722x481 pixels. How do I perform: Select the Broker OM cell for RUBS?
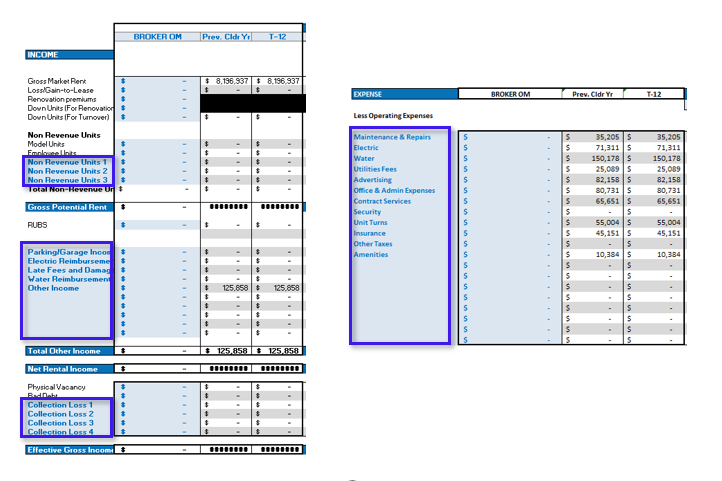click(x=157, y=225)
